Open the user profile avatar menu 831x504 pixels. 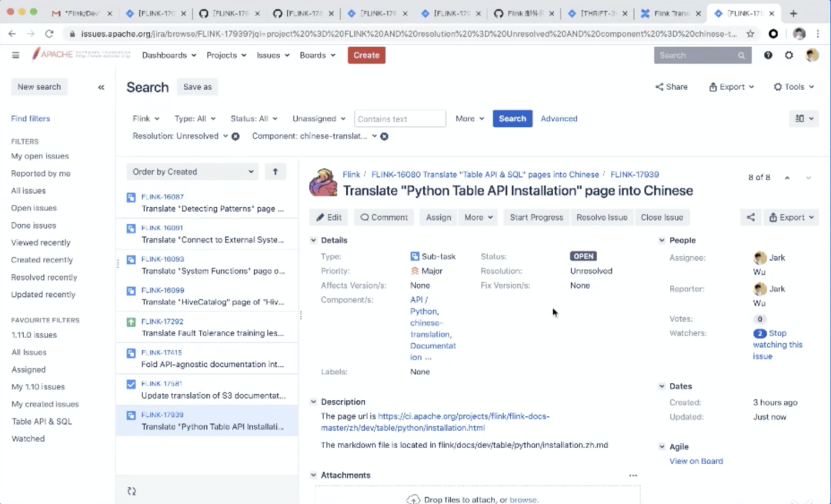point(812,55)
